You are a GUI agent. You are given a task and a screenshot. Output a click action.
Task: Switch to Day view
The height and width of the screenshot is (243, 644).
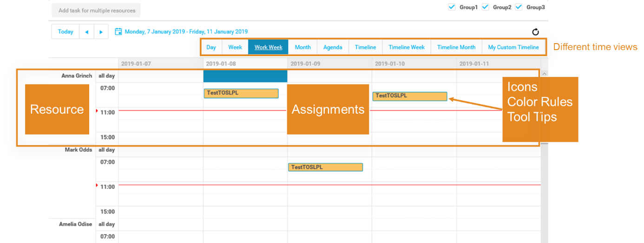tap(211, 47)
